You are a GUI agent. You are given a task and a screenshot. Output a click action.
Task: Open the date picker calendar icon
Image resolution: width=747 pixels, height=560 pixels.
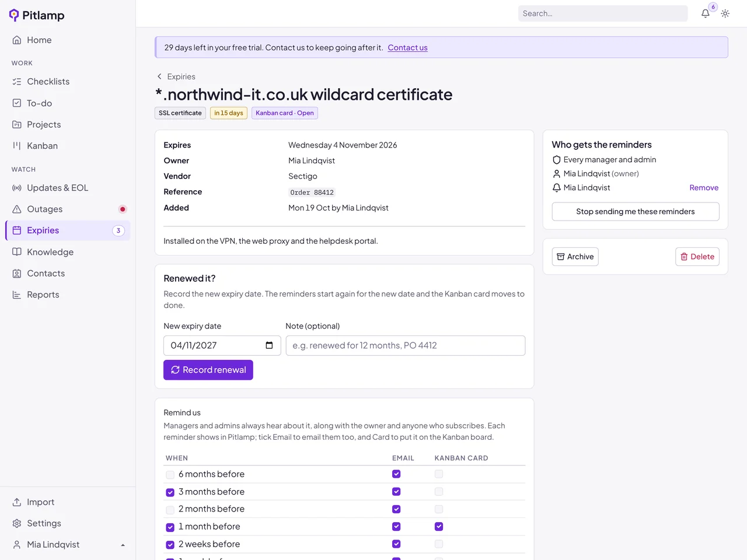(x=269, y=345)
